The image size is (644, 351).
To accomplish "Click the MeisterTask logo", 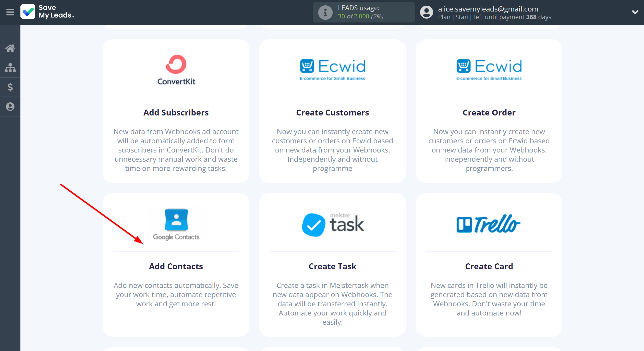I will (332, 224).
